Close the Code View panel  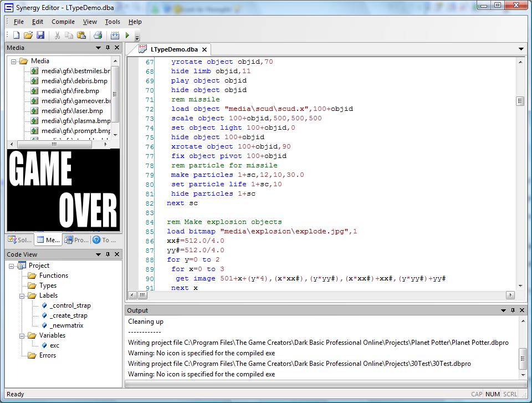(x=117, y=254)
